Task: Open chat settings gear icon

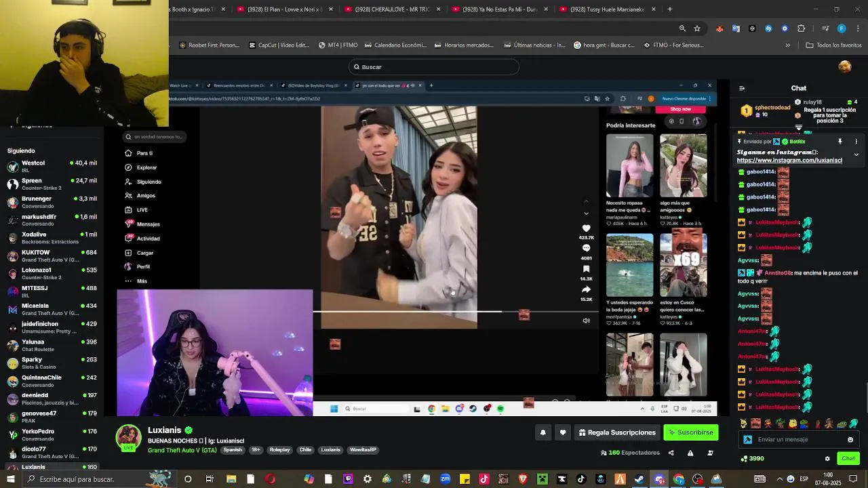Action: (x=827, y=459)
